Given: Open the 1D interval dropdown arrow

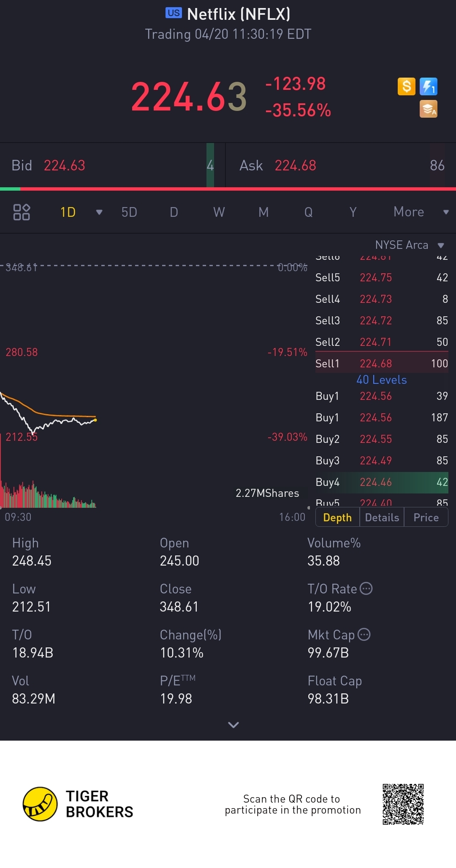Looking at the screenshot, I should pos(99,212).
